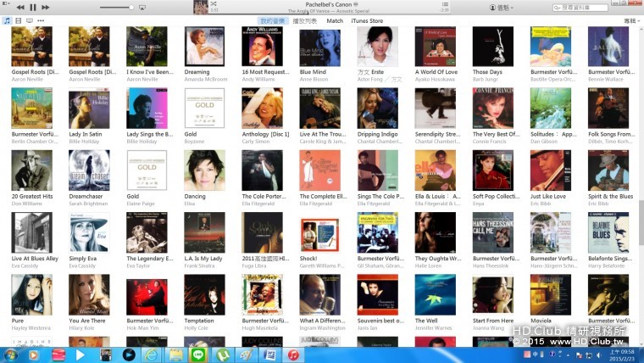Open the Simply Eva album
This screenshot has height=363, width=644.
coord(89,232)
